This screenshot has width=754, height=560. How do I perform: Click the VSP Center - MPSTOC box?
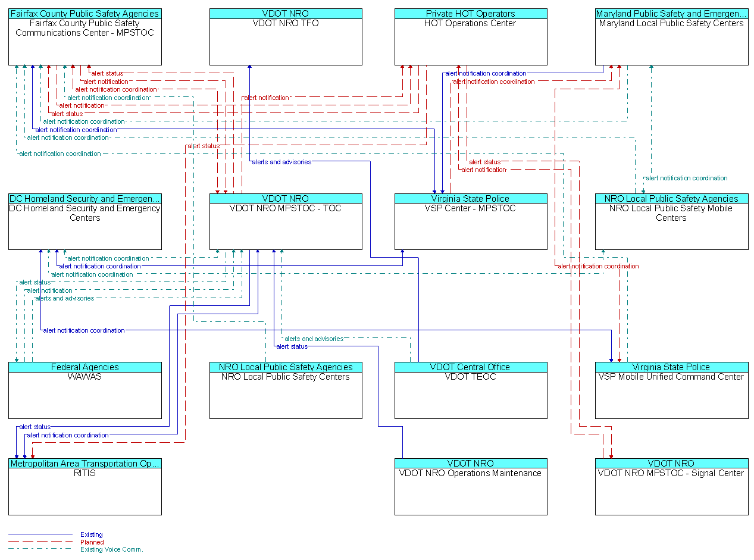(471, 222)
